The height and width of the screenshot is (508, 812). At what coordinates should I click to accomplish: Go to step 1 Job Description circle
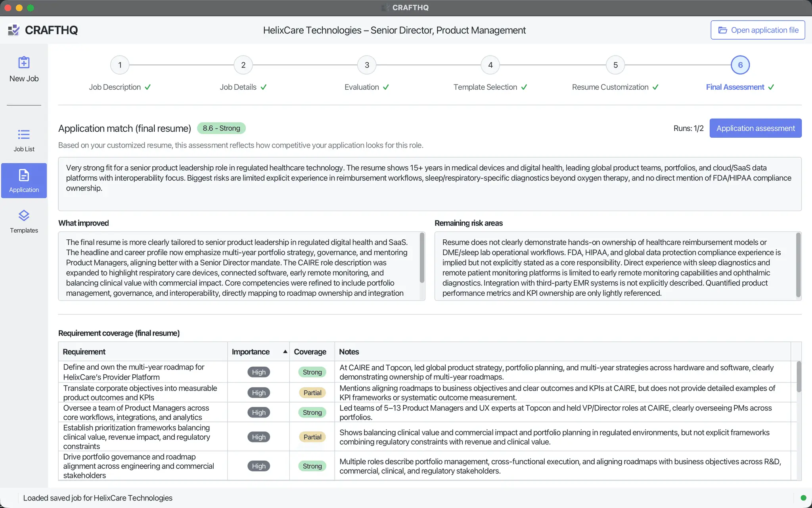(x=120, y=65)
